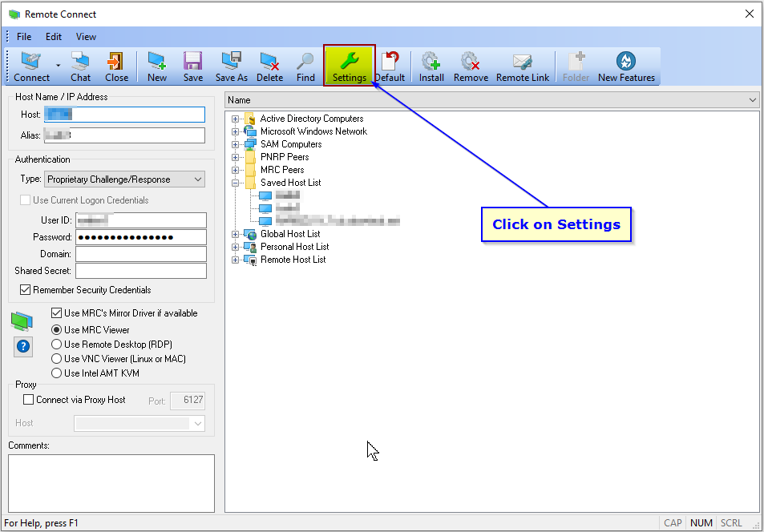Expand the Active Directory Computers node
This screenshot has width=764, height=532.
coord(233,118)
